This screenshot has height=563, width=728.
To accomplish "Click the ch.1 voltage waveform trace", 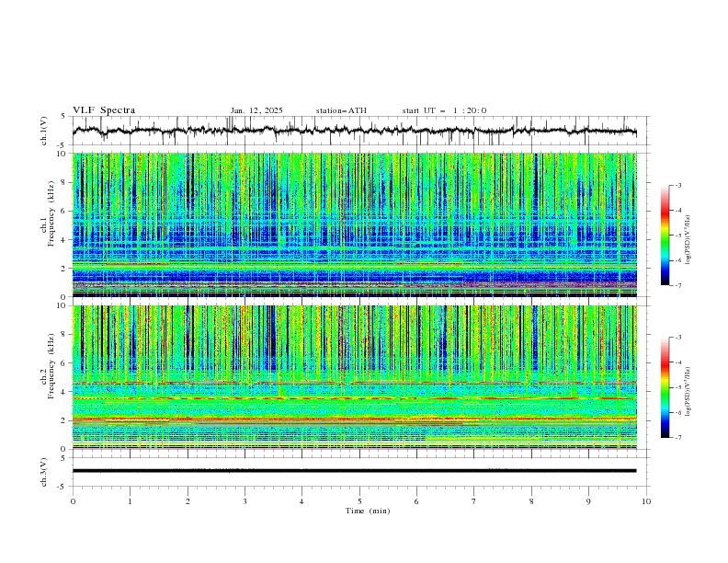I will [354, 131].
